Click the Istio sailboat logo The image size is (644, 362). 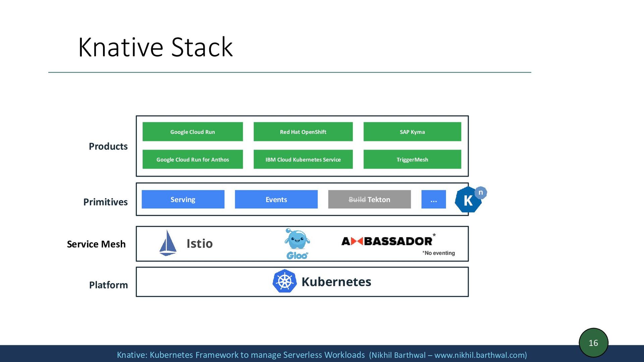(168, 243)
